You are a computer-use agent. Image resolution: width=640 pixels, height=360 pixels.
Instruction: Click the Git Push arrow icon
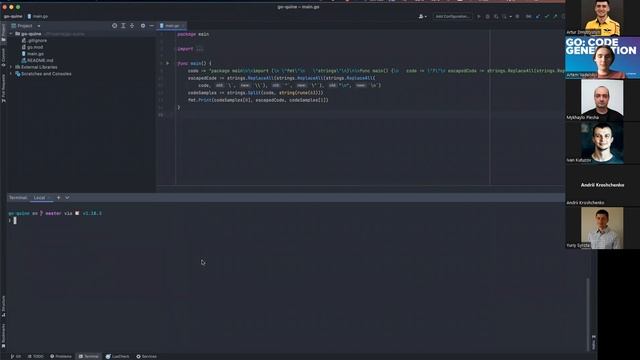point(555,16)
